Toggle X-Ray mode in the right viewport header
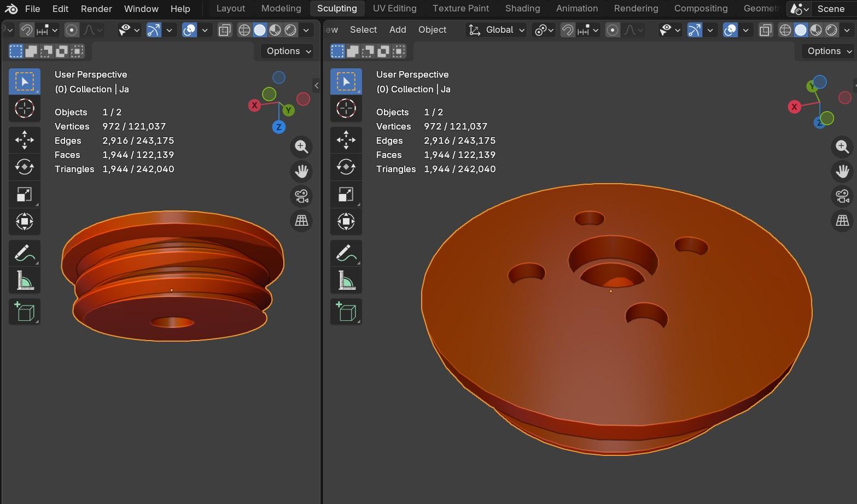Image resolution: width=857 pixels, height=504 pixels. 765,30
